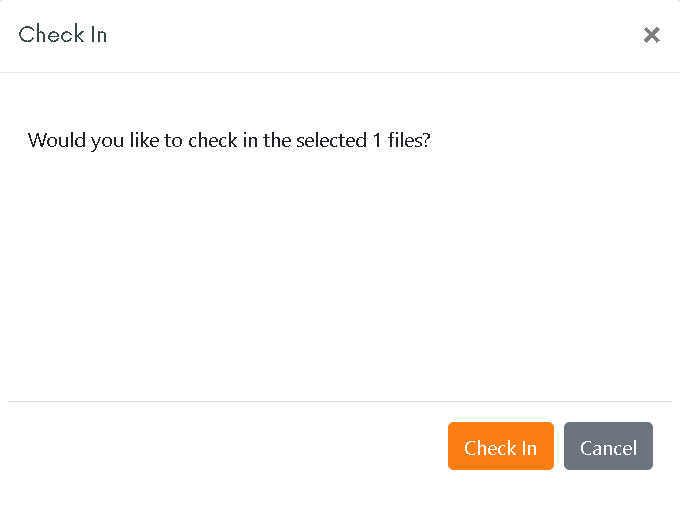Screen dimensions: 680x506
Task: Confirm checking in the selected 1 files
Action: pos(500,446)
